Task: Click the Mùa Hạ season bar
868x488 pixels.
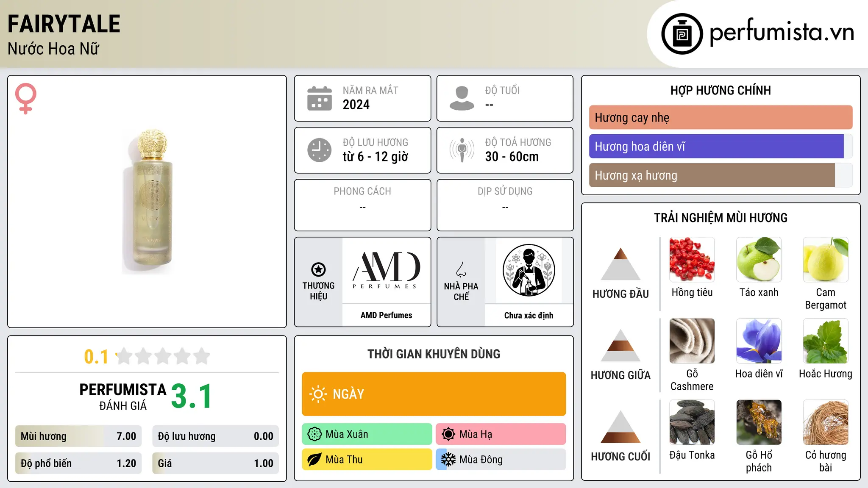Action: tap(501, 434)
